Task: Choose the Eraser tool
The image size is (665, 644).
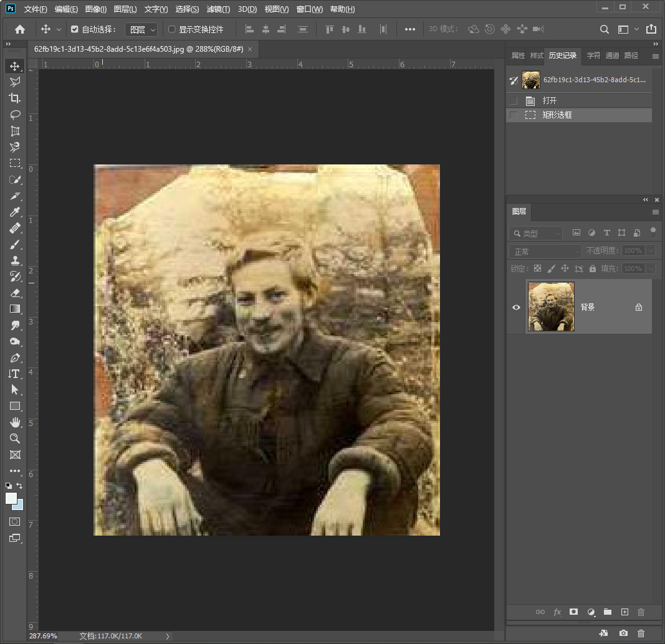Action: pyautogui.click(x=15, y=293)
